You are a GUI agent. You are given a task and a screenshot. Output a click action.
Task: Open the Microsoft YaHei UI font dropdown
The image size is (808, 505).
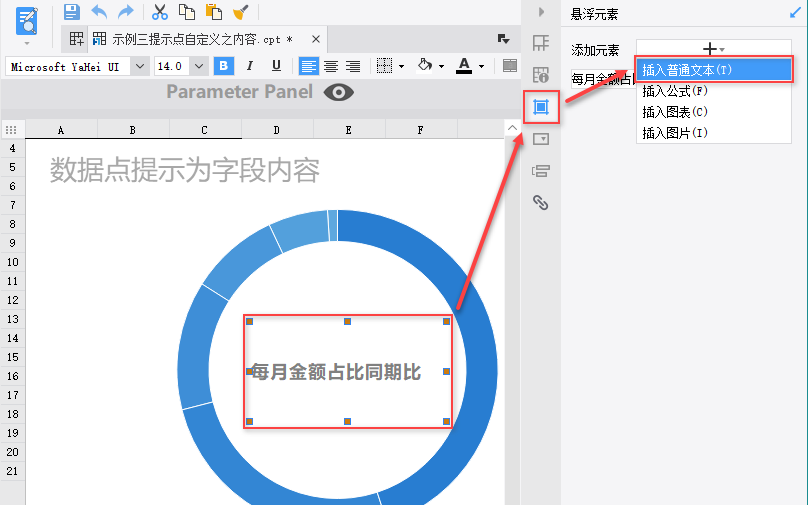click(140, 66)
